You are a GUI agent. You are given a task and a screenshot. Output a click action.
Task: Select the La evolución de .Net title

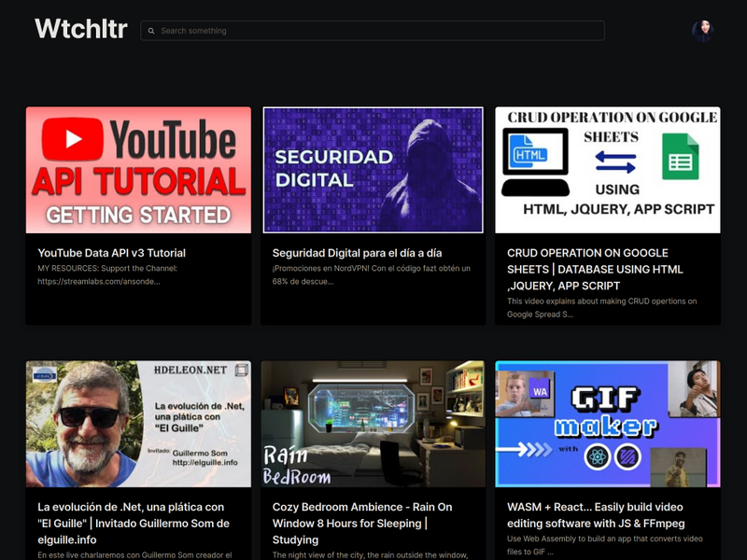134,523
